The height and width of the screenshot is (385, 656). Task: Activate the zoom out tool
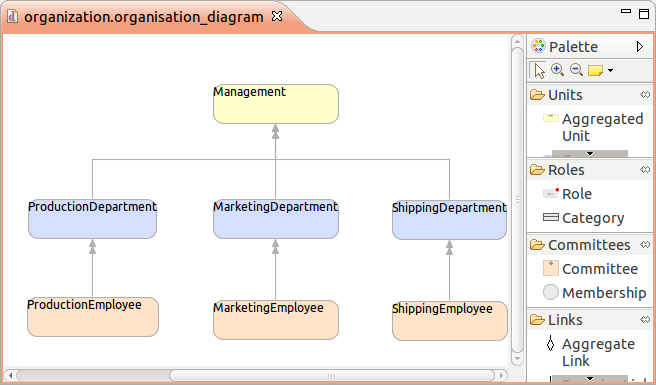click(x=577, y=70)
